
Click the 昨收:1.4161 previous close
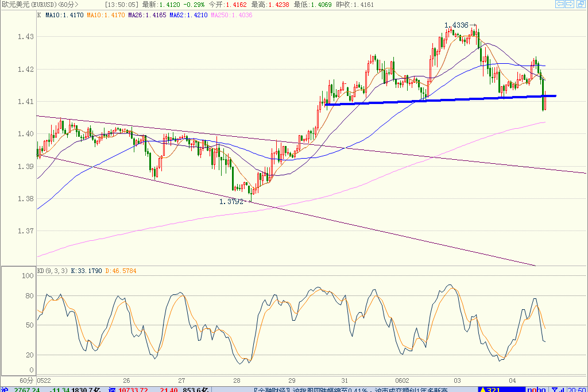355,5
